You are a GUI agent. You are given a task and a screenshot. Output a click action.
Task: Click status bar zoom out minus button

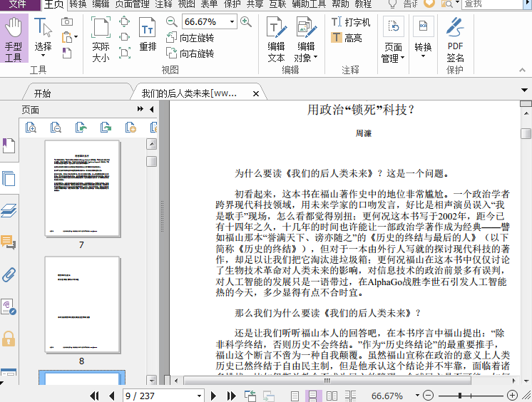tap(429, 396)
